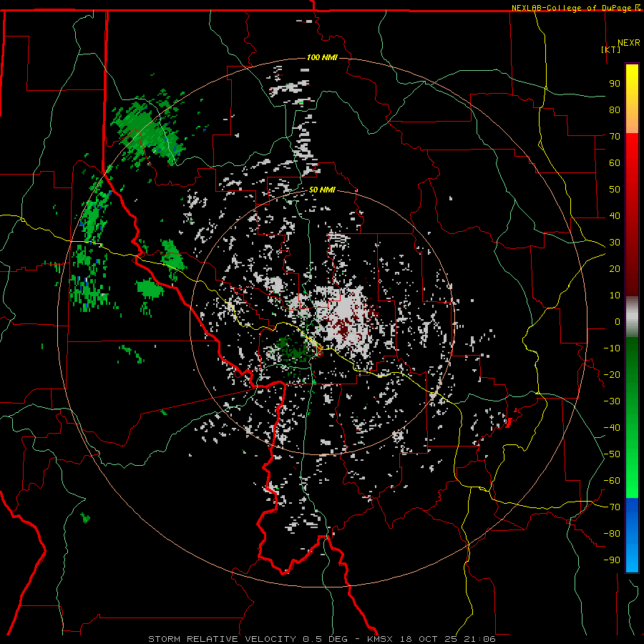Click the 60 knot scale label
644x644 pixels.
click(x=615, y=163)
